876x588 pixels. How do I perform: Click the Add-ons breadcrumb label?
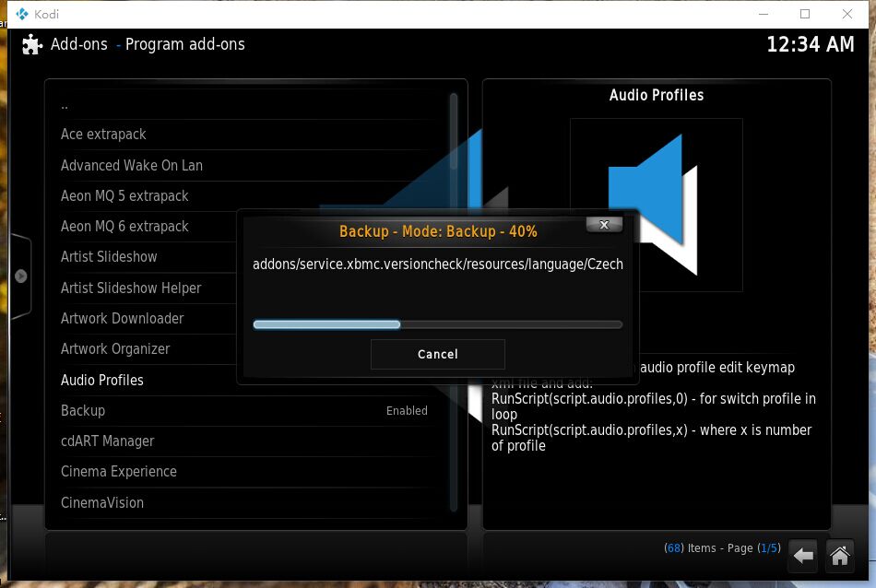pos(78,44)
